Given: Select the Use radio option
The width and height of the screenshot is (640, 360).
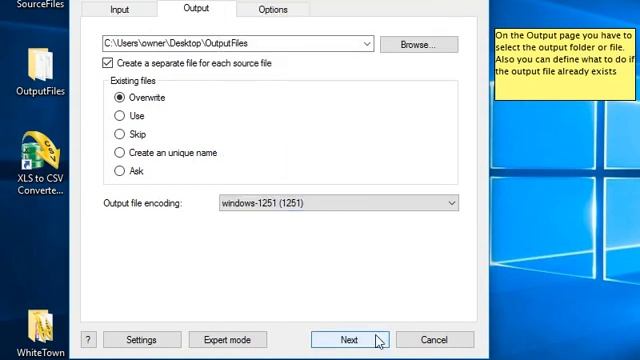Looking at the screenshot, I should [x=119, y=116].
